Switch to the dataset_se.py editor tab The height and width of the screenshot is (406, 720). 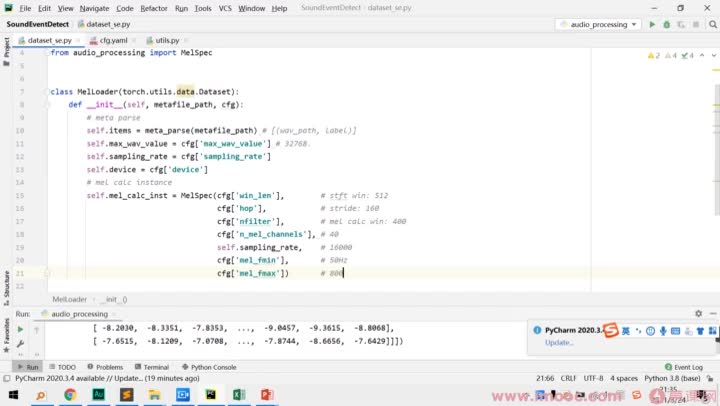[49, 40]
